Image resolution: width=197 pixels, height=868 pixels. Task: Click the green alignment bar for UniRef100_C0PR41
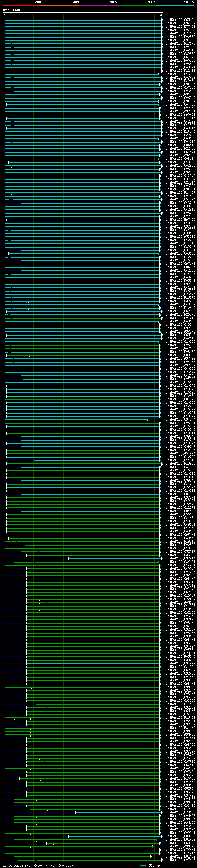(82, 833)
